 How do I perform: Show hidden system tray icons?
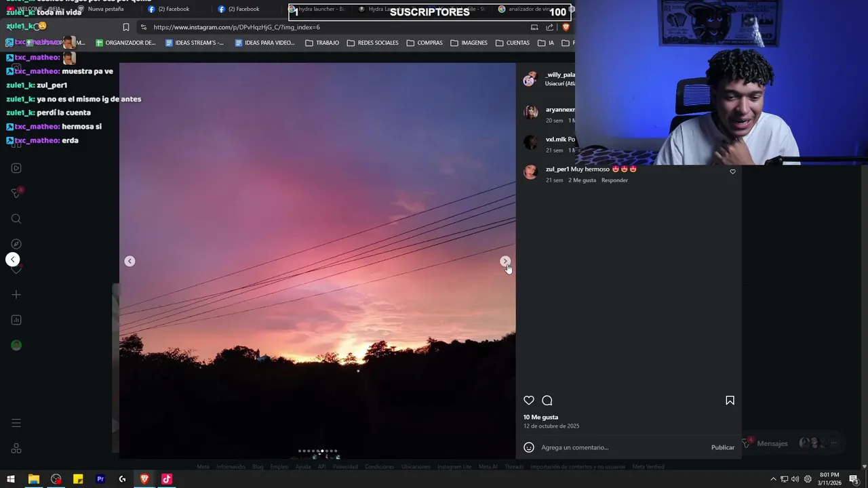tap(773, 479)
